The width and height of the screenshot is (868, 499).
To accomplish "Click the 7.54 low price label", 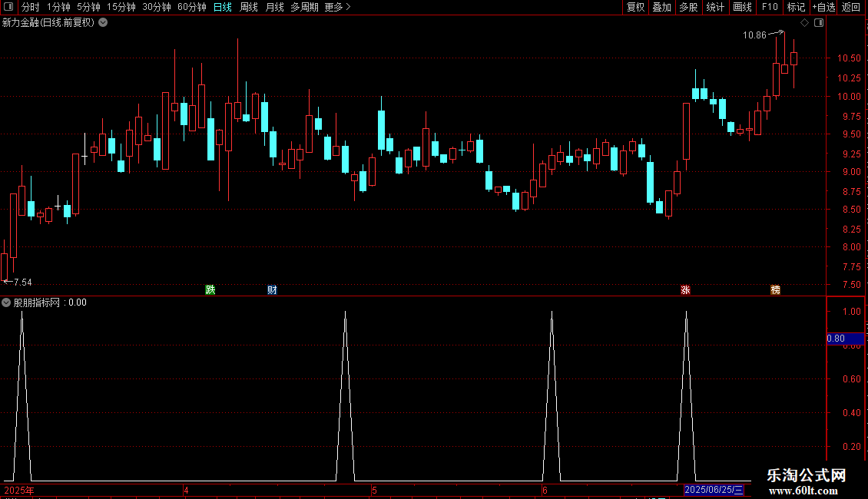I will point(23,283).
